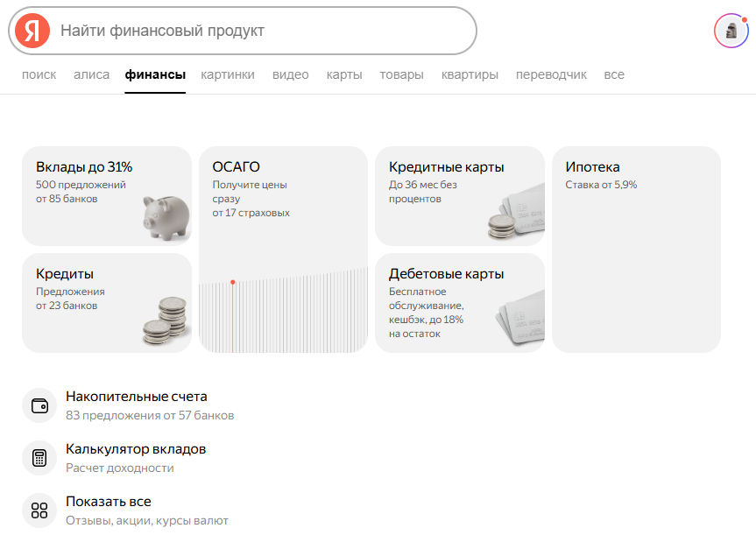
Task: Click the calculator icon for deposits
Action: point(39,458)
